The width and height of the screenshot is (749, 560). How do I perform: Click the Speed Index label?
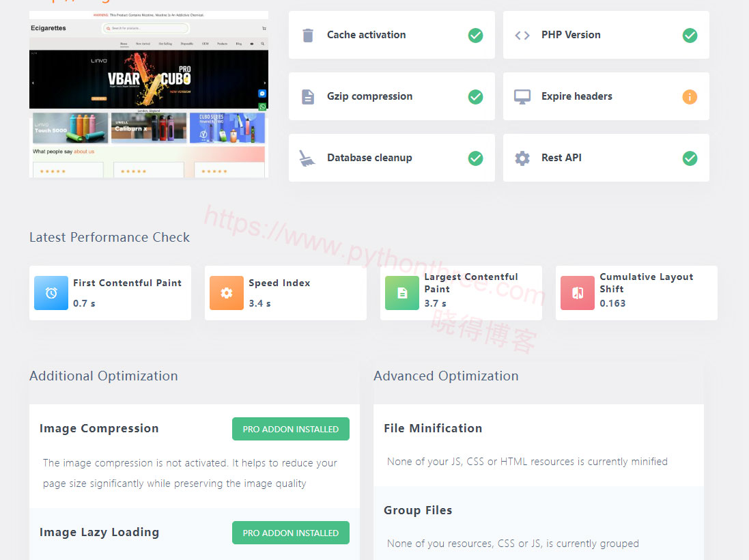click(279, 283)
